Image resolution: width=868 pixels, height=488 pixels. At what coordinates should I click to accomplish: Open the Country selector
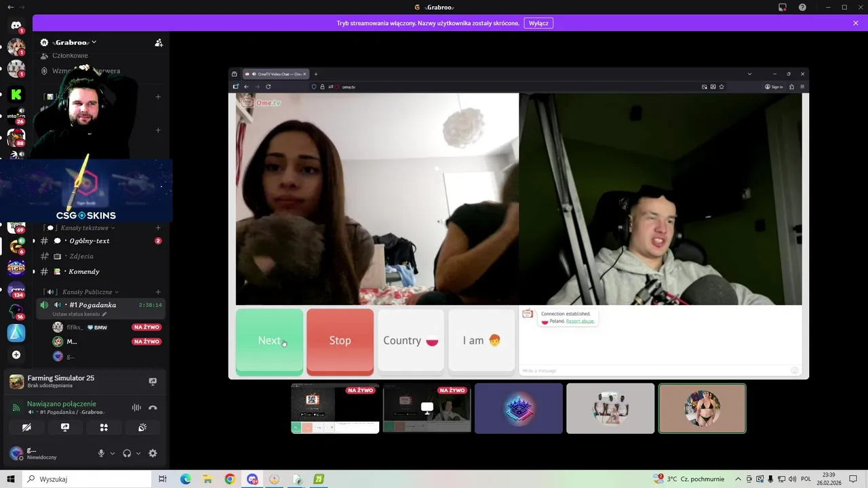(411, 341)
